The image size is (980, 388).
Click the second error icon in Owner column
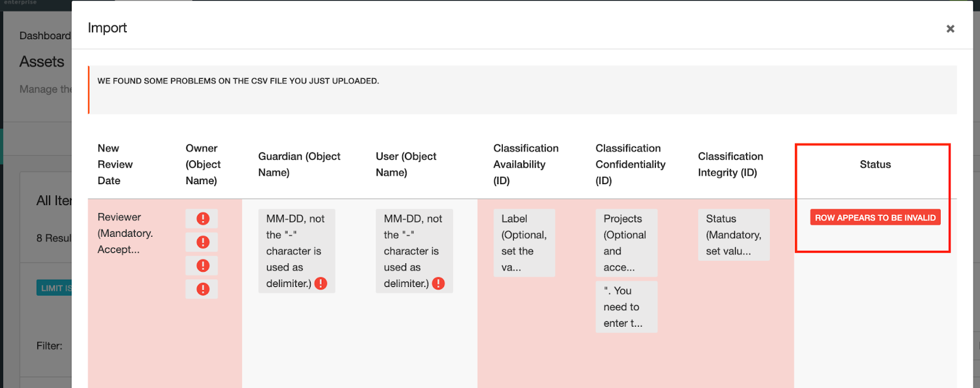click(x=203, y=242)
